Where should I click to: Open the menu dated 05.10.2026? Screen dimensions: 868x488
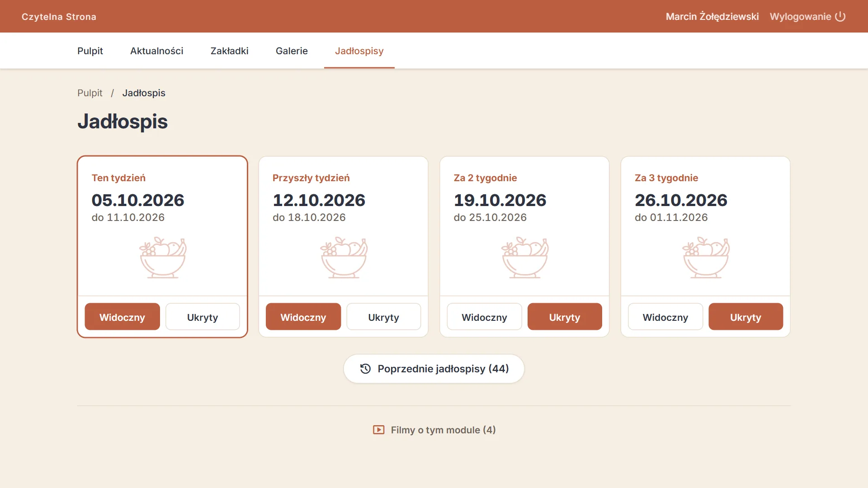click(138, 200)
